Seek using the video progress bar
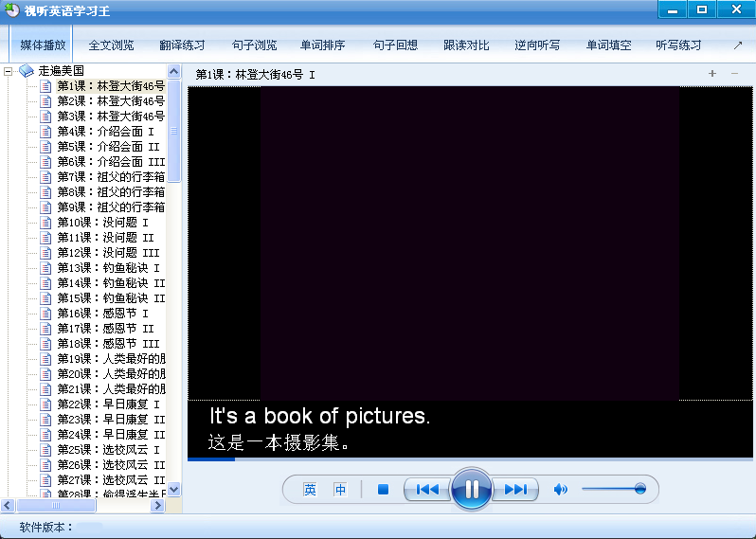The width and height of the screenshot is (756, 539). (470, 459)
